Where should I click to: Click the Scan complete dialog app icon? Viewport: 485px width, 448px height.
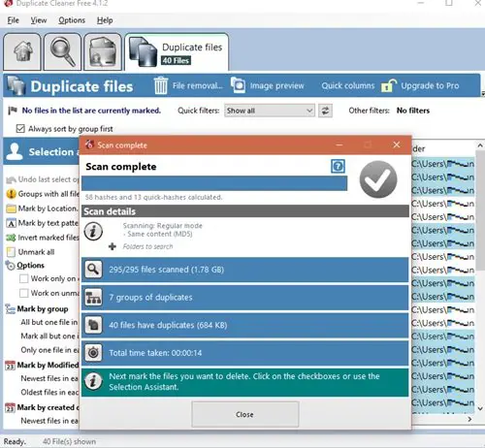pos(89,144)
